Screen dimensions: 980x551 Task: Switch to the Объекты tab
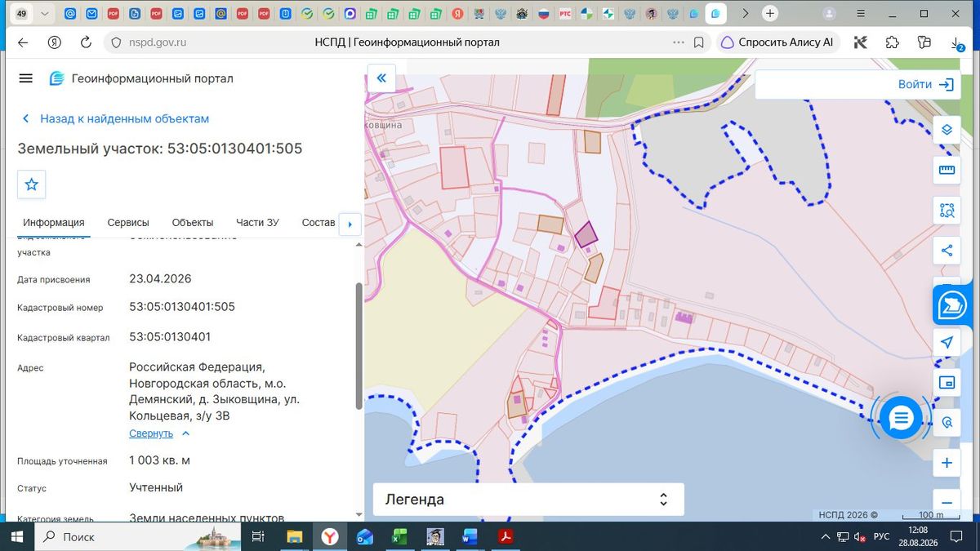pos(193,223)
